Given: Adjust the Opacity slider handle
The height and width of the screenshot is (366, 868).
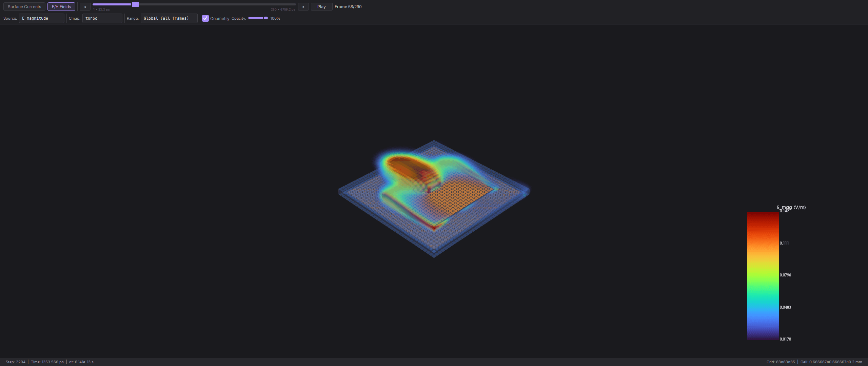Looking at the screenshot, I should pos(266,18).
